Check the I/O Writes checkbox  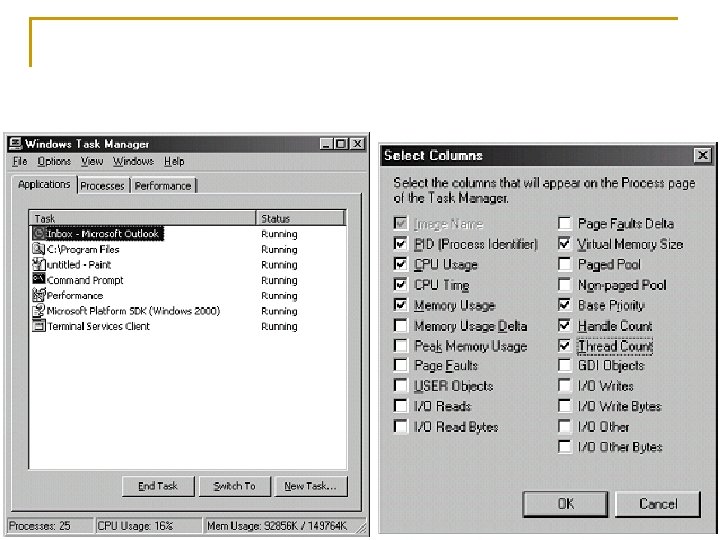(565, 385)
